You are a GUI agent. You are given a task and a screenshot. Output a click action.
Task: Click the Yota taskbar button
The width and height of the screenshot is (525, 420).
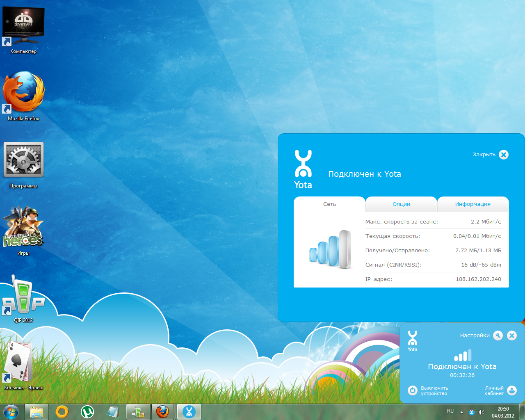(189, 412)
